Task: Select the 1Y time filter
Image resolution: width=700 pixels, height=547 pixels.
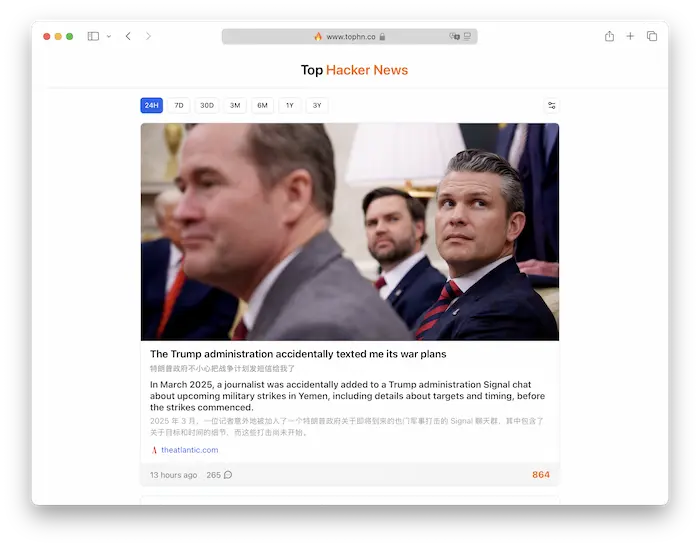Action: [290, 105]
